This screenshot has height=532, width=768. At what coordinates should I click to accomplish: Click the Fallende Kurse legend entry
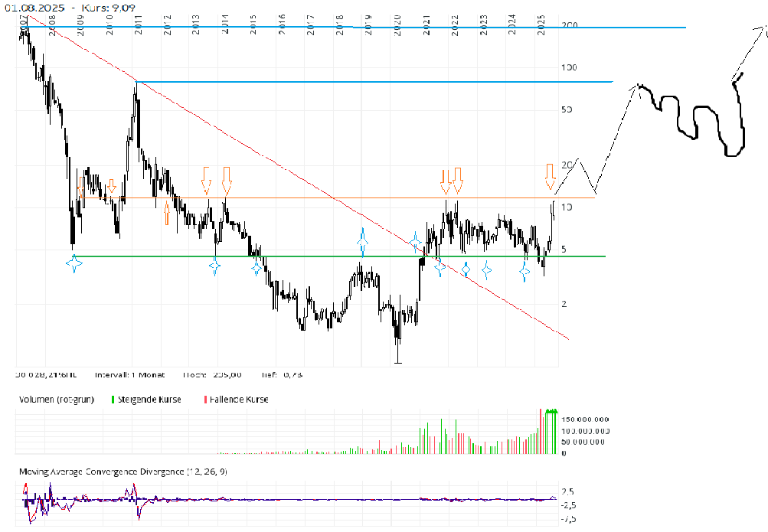(239, 400)
